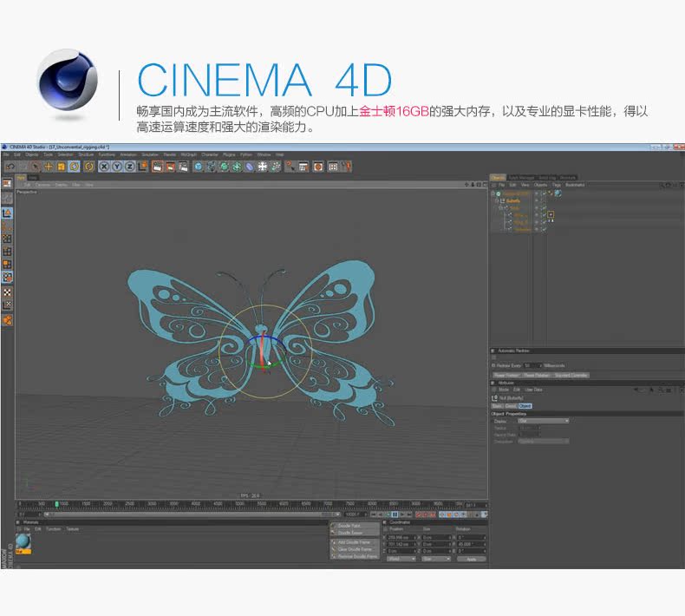Open Tags menu in Object Manager
Image resolution: width=685 pixels, height=616 pixels.
pyautogui.click(x=556, y=185)
